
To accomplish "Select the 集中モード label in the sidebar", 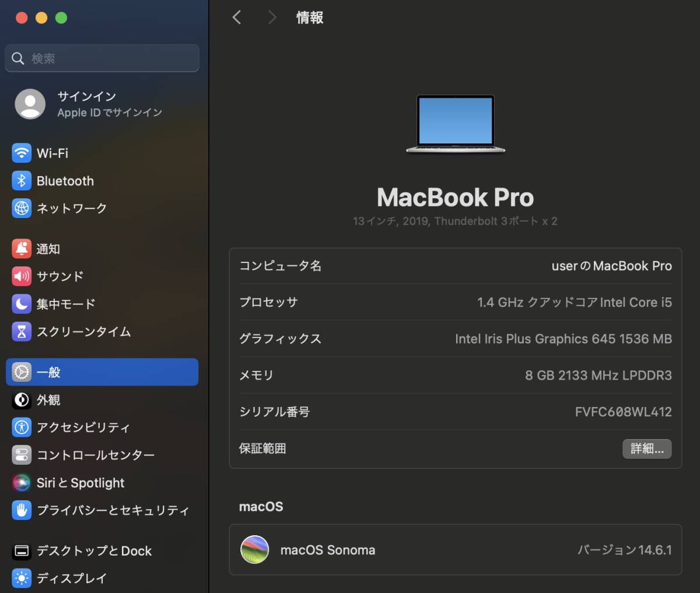I will pyautogui.click(x=66, y=304).
